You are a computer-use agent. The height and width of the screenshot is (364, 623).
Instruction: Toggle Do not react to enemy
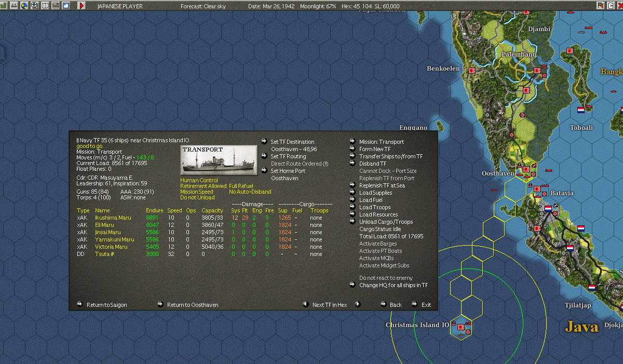tap(386, 278)
